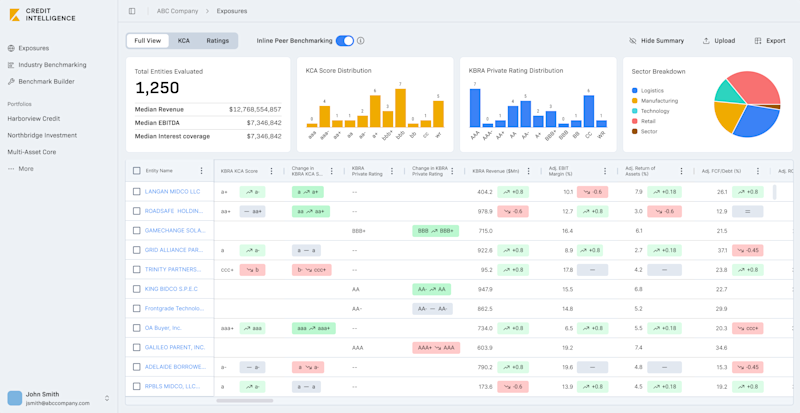Expand More portfolios in sidebar
Image resolution: width=800 pixels, height=413 pixels.
20,169
